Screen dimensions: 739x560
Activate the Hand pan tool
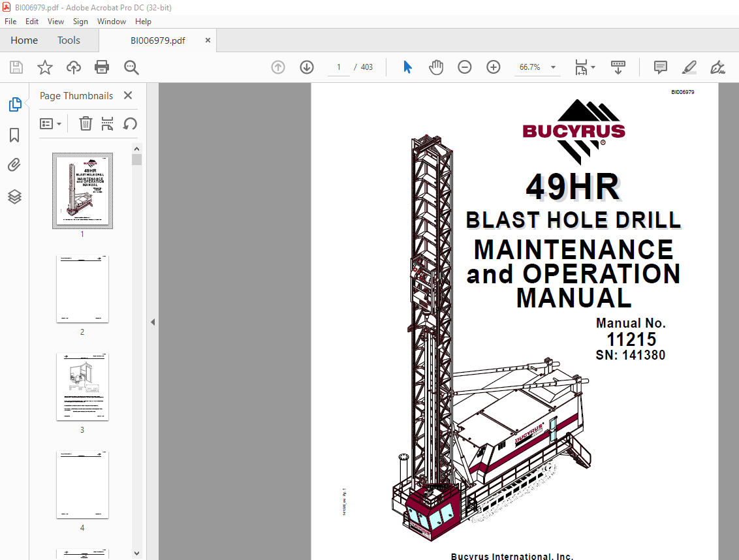(x=436, y=67)
